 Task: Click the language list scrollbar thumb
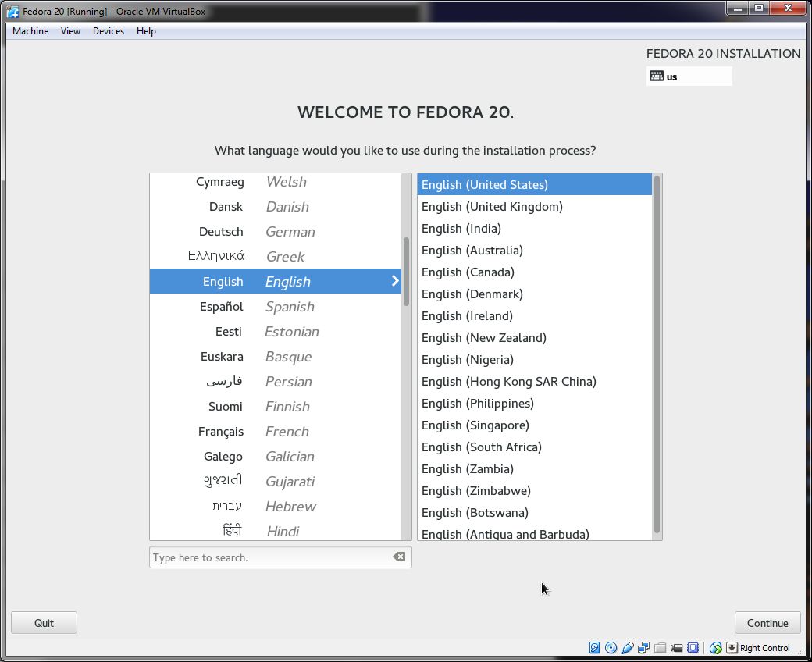click(x=407, y=271)
